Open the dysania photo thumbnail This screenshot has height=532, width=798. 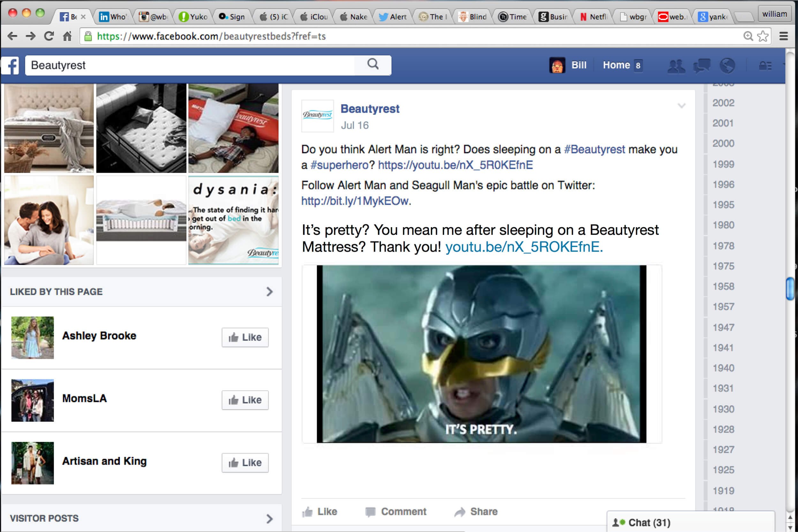[x=233, y=220]
